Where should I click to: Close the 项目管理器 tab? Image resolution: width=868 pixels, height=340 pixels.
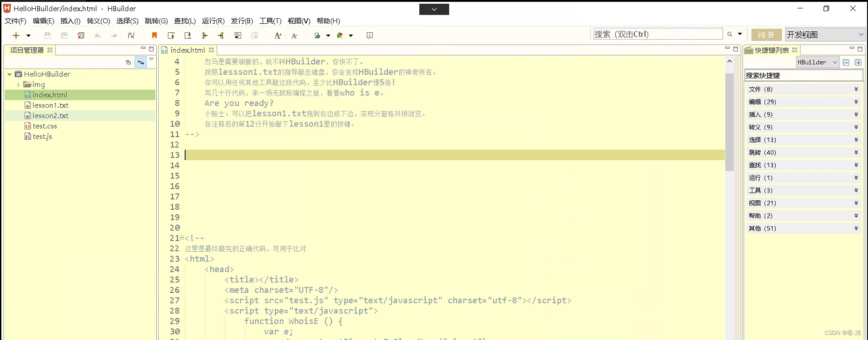click(50, 50)
